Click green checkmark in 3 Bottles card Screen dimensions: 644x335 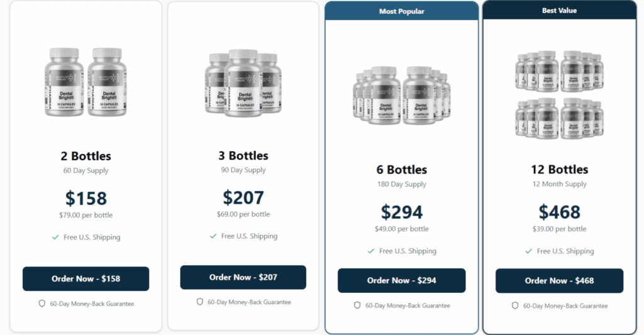tap(213, 236)
